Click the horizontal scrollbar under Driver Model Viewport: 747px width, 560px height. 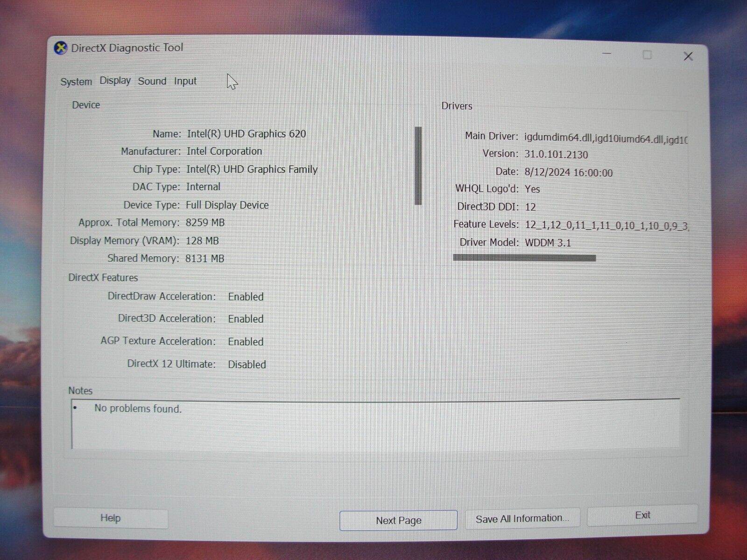(524, 257)
